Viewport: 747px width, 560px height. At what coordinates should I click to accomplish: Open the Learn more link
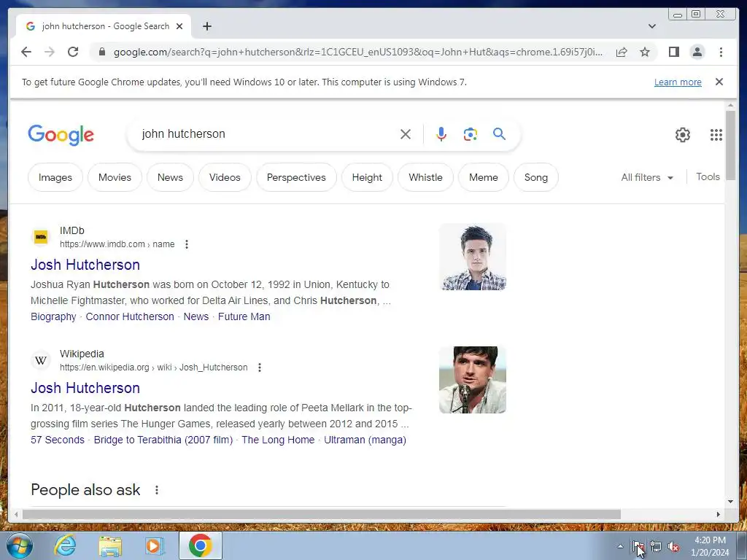click(678, 82)
